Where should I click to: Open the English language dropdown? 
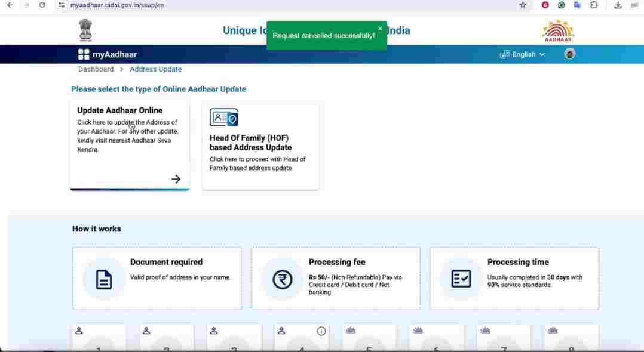[x=528, y=54]
